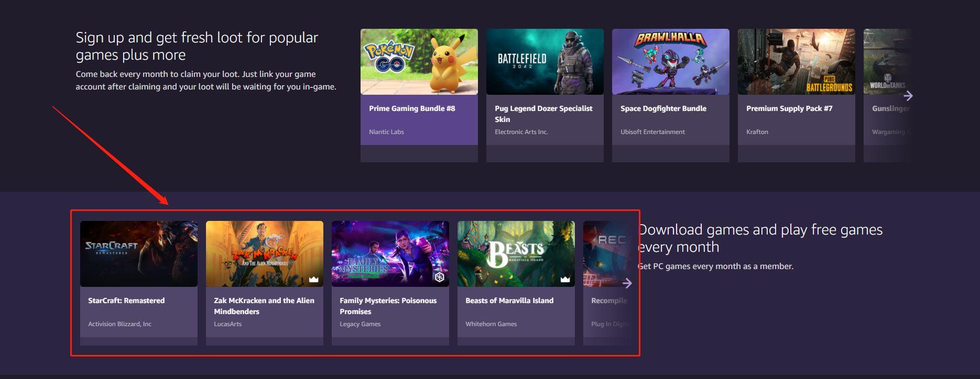Click the Electronic Arts Inc. publisher text
Image resolution: width=980 pixels, height=379 pixels.
click(x=521, y=132)
